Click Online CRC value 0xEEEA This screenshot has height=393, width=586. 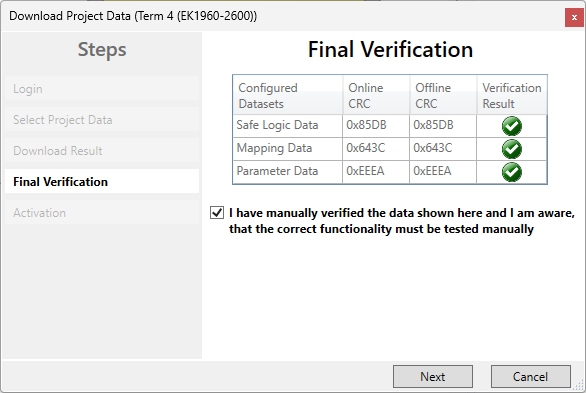pyautogui.click(x=376, y=172)
